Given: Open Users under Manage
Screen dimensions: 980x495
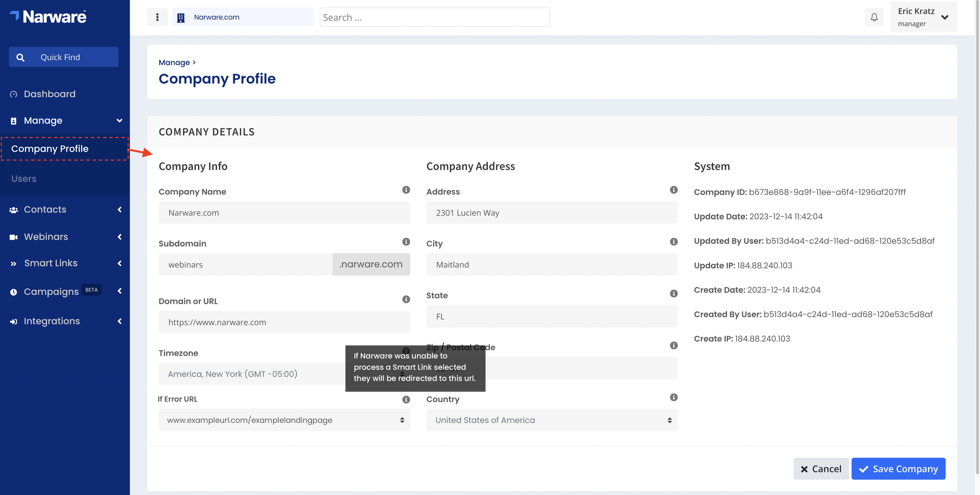Looking at the screenshot, I should pyautogui.click(x=24, y=179).
